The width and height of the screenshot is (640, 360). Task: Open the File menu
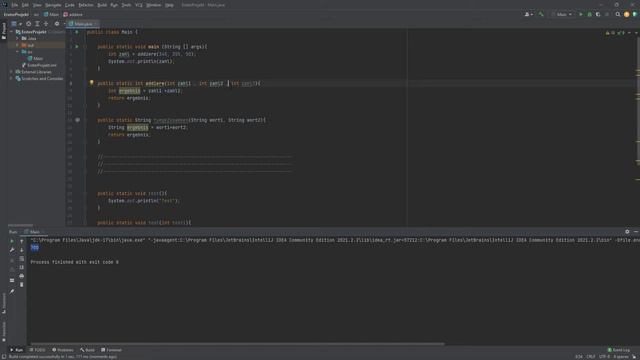[x=15, y=5]
